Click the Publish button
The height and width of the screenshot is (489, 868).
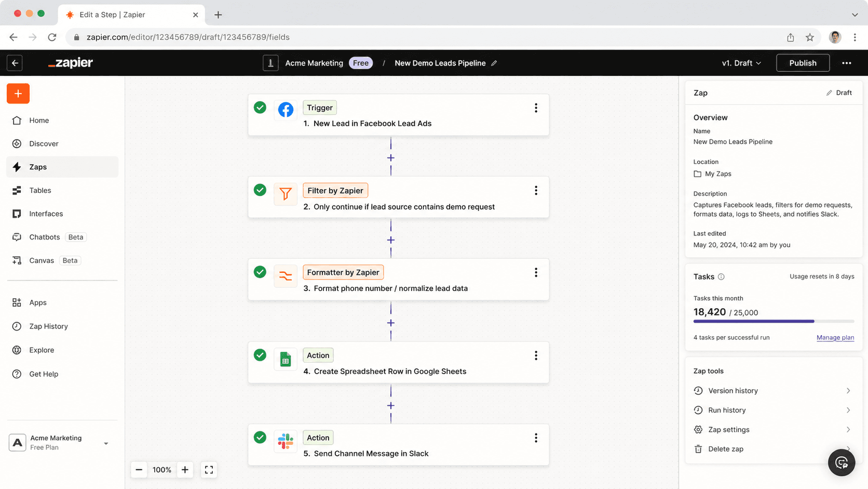(803, 63)
